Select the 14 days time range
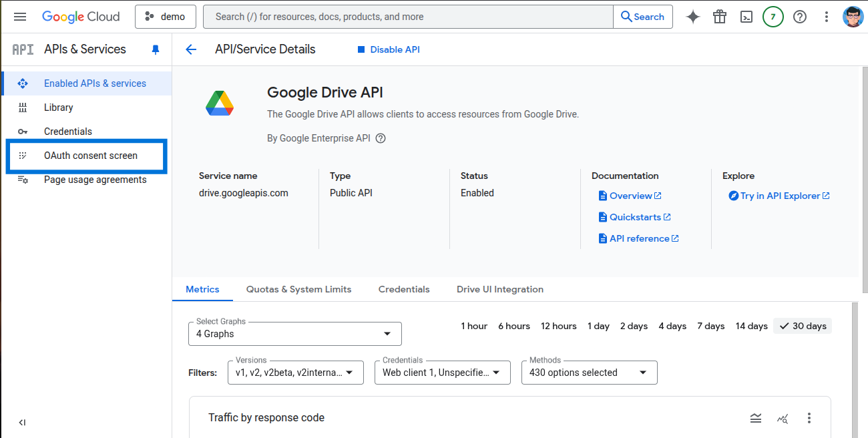Image resolution: width=868 pixels, height=438 pixels. pos(752,326)
